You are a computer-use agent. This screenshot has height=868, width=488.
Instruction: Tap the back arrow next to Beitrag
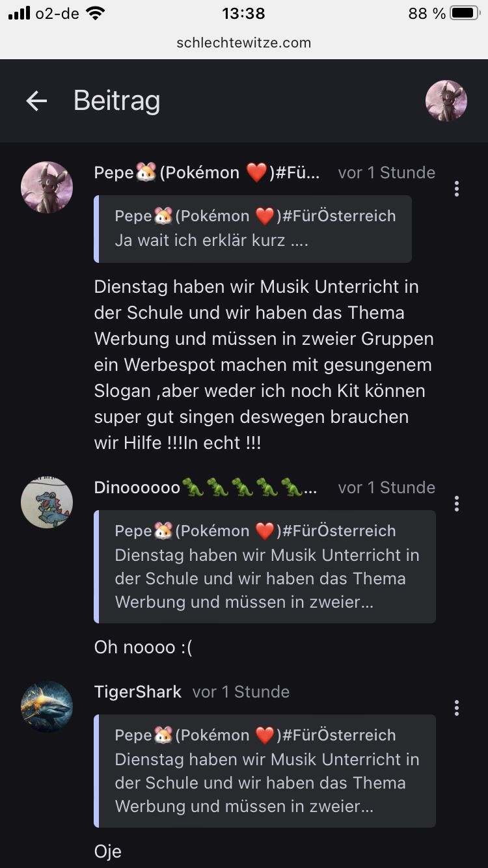(x=36, y=101)
